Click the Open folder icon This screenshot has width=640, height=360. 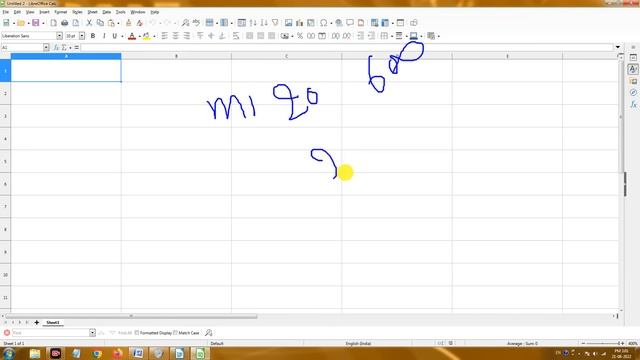point(21,23)
